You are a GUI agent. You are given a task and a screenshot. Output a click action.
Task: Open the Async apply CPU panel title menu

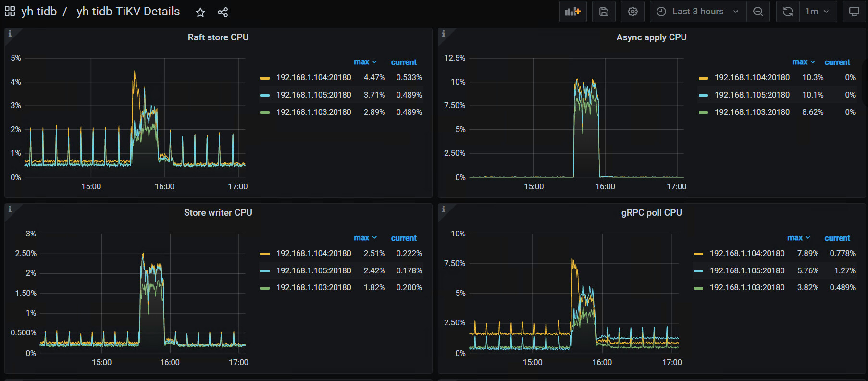[x=651, y=37]
